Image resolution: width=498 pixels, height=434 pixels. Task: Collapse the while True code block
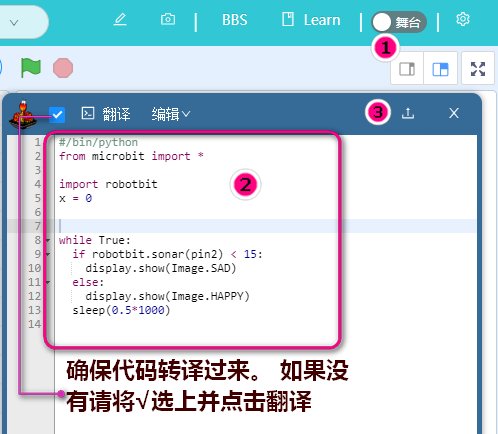coord(48,240)
